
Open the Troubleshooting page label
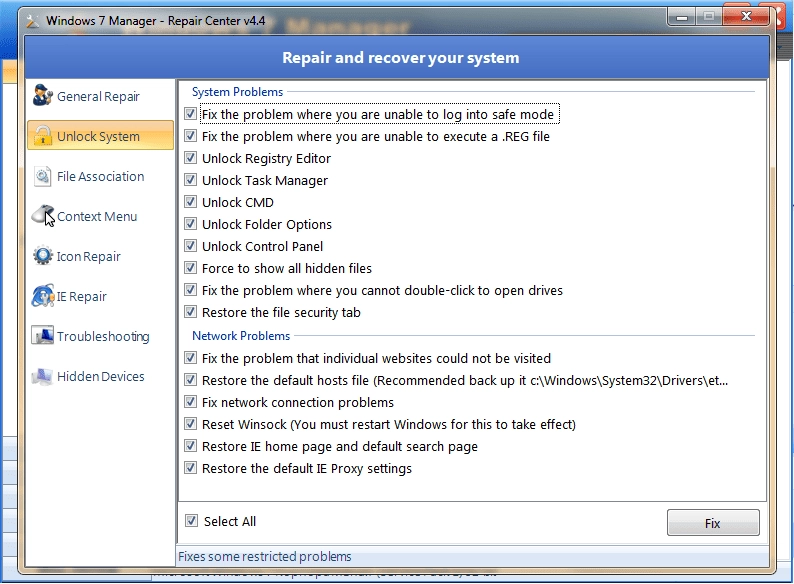103,336
